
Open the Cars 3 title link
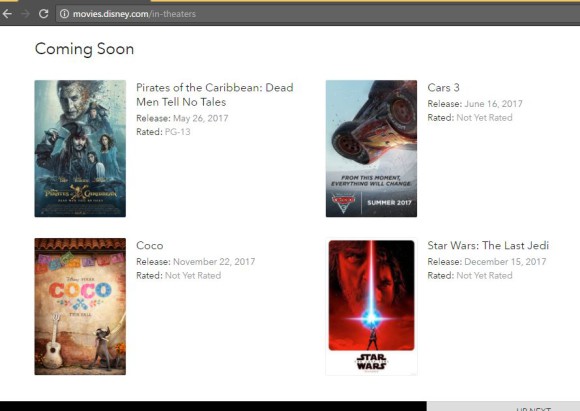[443, 88]
